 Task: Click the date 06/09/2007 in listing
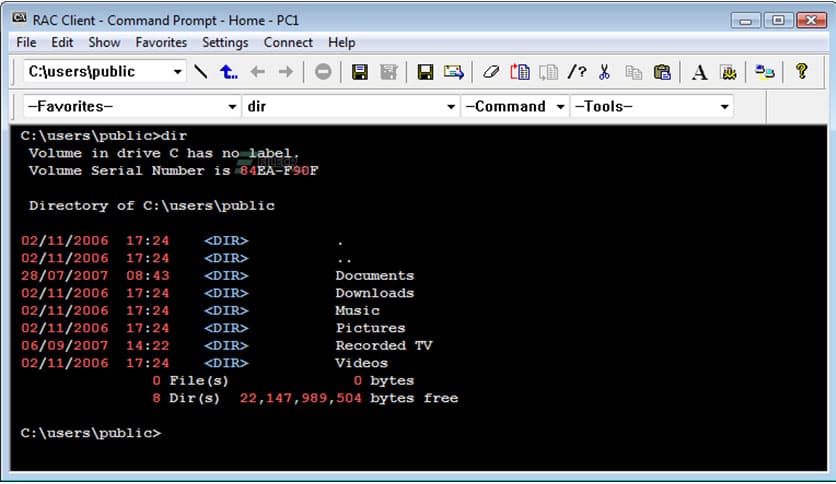coord(65,345)
